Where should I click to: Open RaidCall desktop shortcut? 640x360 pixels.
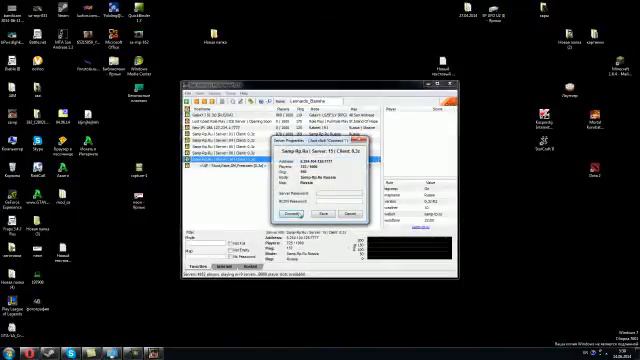point(38,170)
